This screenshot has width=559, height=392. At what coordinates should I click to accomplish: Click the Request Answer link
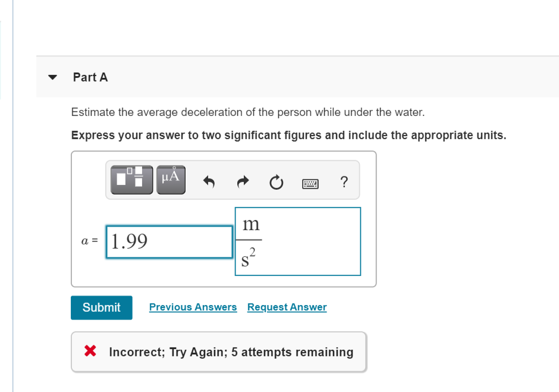click(287, 307)
